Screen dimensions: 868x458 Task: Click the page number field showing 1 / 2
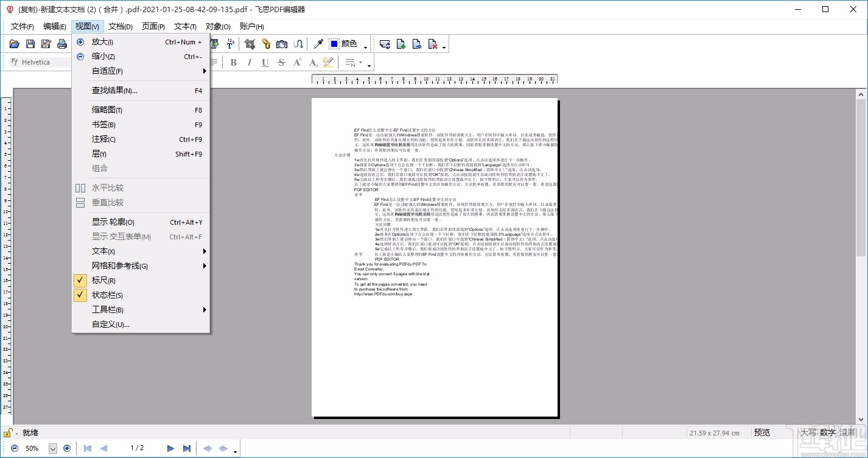[x=137, y=448]
